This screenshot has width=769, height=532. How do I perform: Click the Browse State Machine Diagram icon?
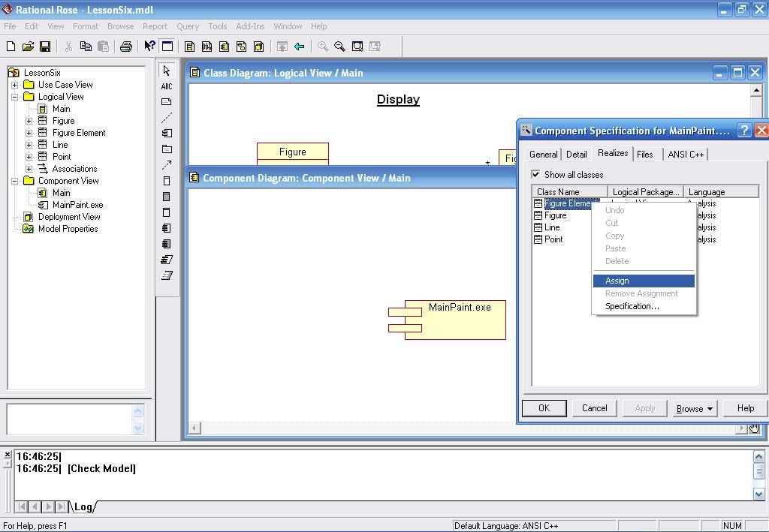pos(241,47)
